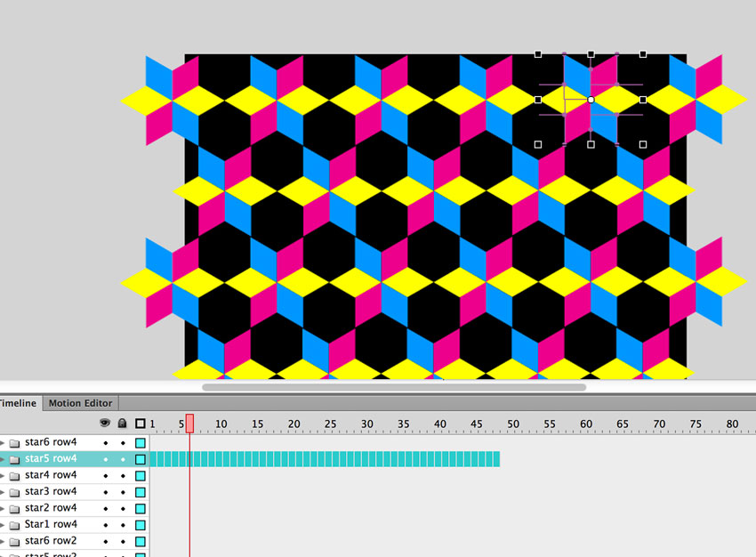Screen dimensions: 756x557
Task: Click the eye icon to hide all layers
Action: tap(105, 423)
